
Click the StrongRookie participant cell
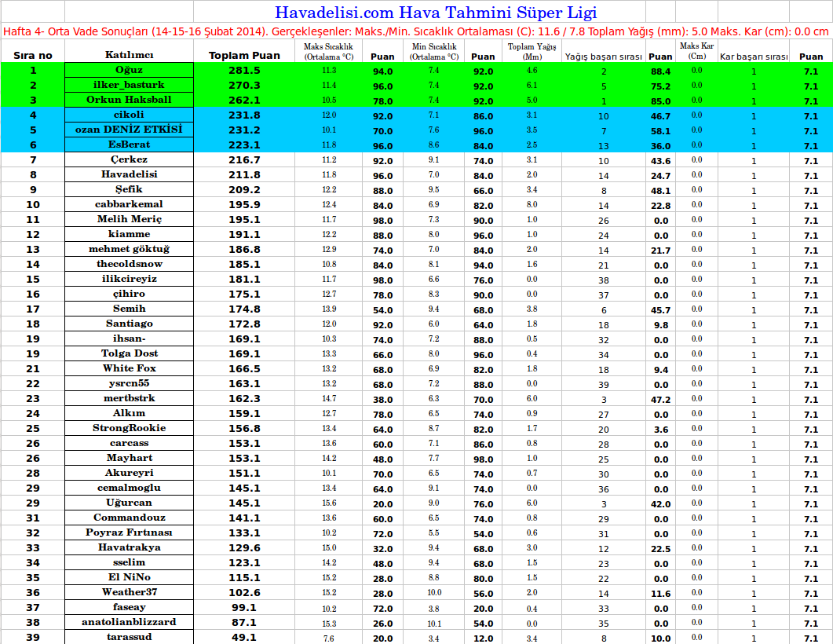coord(129,429)
